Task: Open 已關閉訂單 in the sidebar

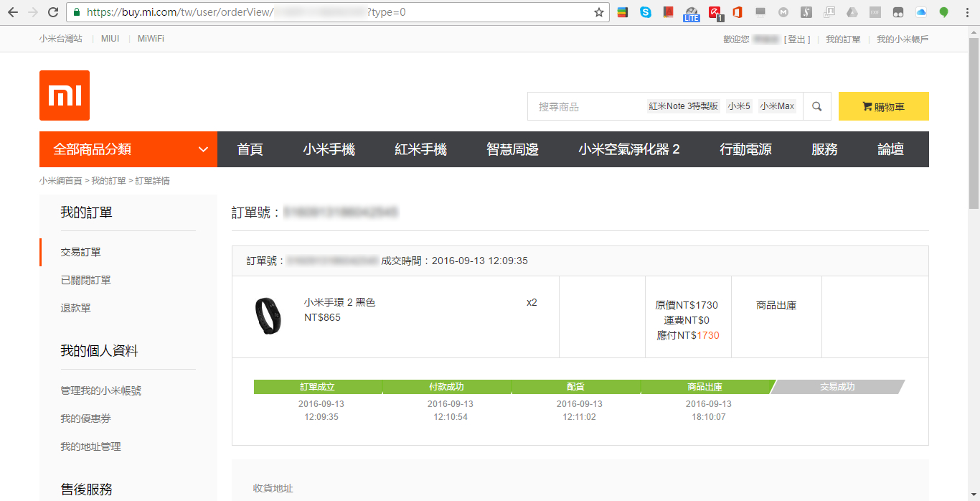Action: click(x=85, y=280)
